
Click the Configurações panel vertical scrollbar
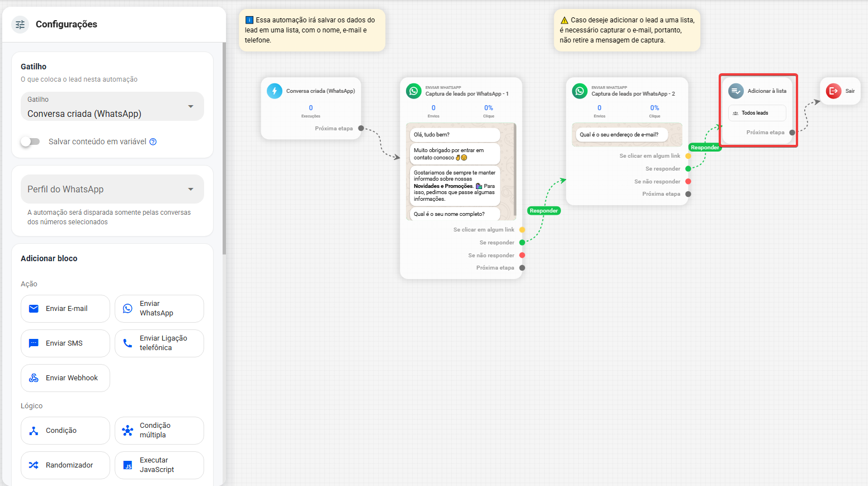coord(224,149)
